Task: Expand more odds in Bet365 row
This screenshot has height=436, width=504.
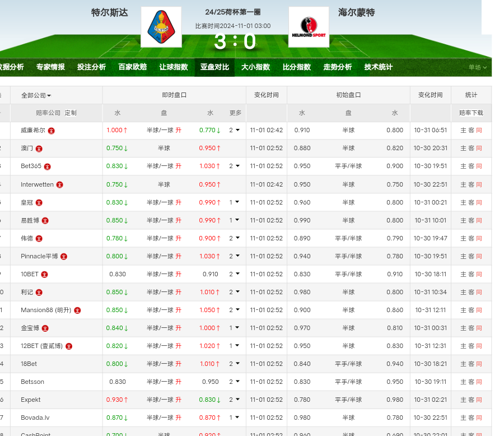Action: [x=234, y=166]
